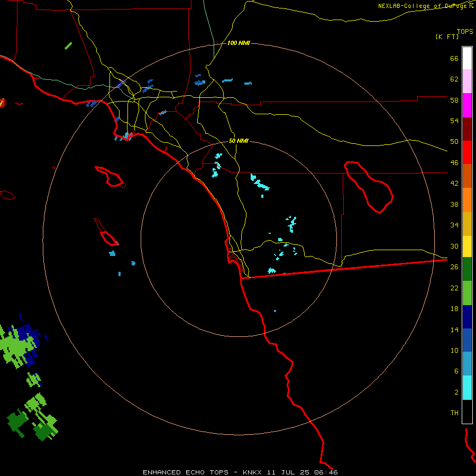476x476 pixels.
Task: Click the legend value "6"
Action: pos(456,371)
